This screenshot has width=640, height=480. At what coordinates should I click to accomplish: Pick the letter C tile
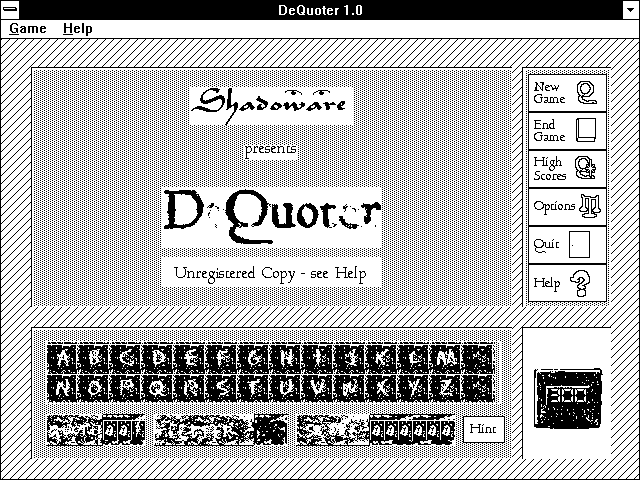click(126, 358)
